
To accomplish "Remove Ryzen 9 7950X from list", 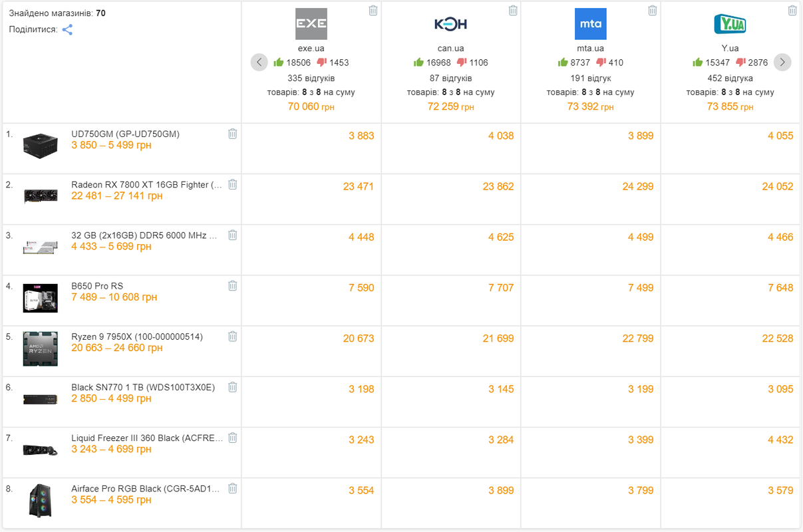I will (x=232, y=336).
